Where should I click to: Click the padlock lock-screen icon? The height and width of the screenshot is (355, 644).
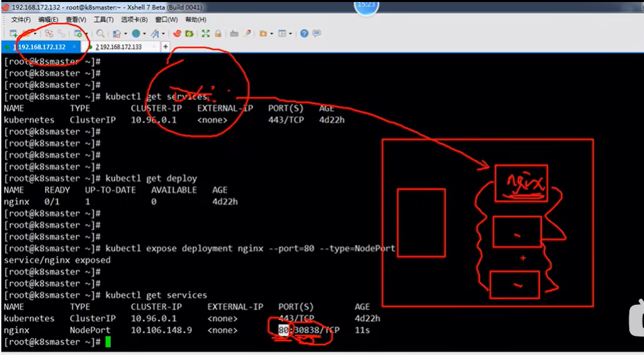(218, 34)
